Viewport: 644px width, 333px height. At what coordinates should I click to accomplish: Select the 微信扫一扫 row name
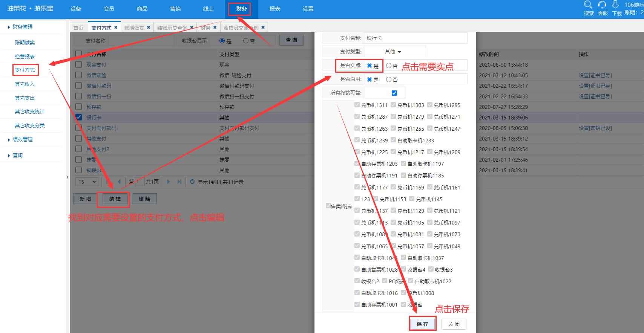click(x=99, y=96)
